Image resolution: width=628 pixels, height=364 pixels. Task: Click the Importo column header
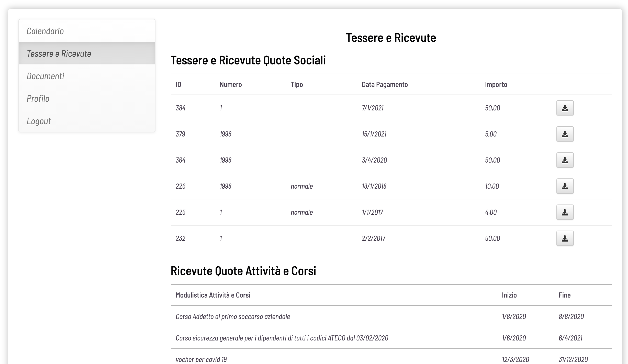[x=496, y=84]
